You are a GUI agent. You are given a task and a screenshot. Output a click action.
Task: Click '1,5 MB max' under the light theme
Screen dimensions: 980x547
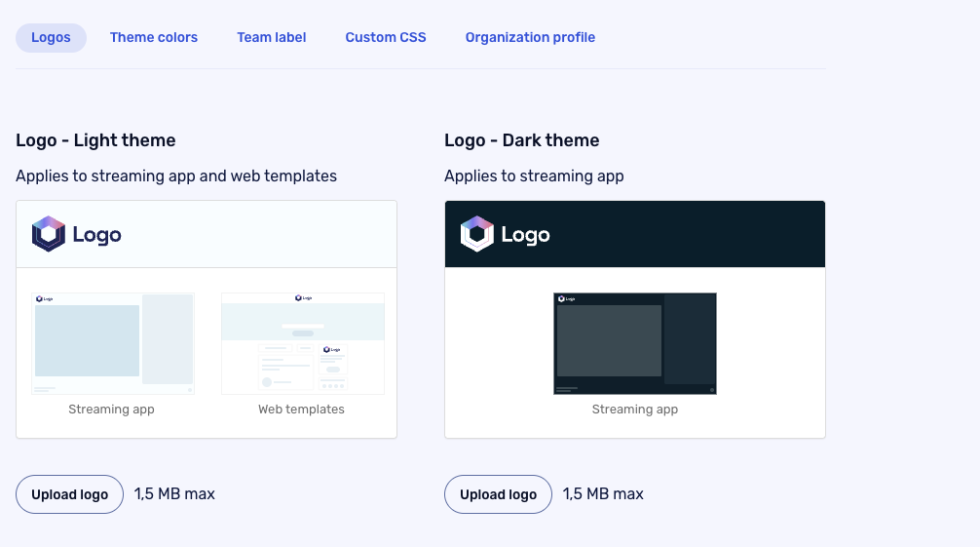tap(174, 493)
